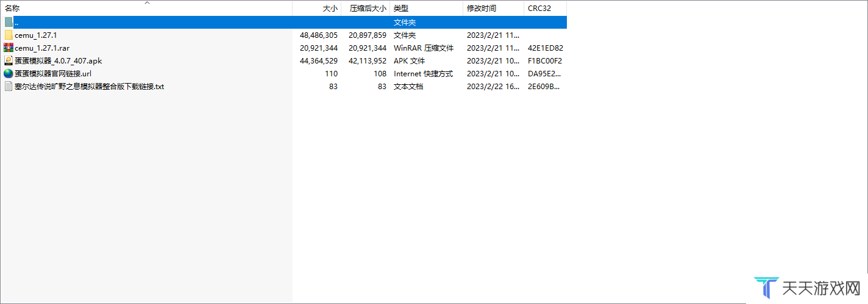
Task: Click the CRC32 value 42E1ED82
Action: [546, 48]
